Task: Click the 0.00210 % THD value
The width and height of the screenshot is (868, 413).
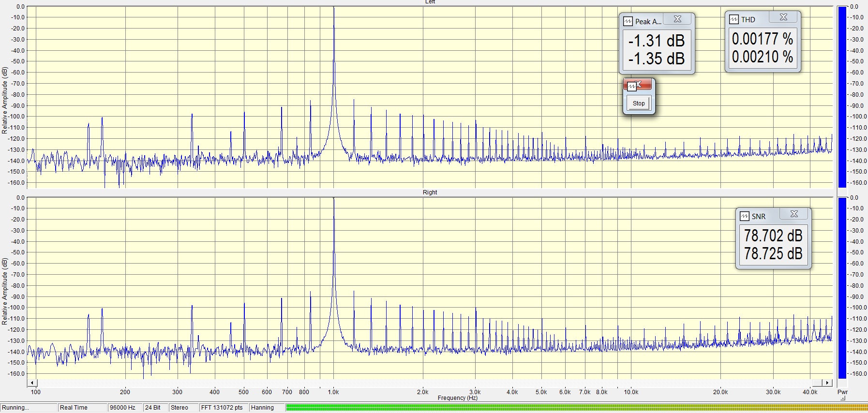Action: [763, 57]
